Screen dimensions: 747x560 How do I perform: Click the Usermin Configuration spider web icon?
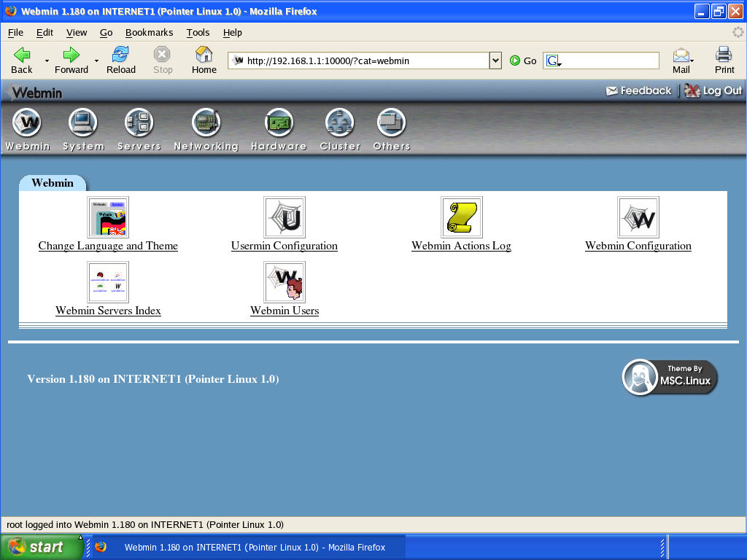pos(285,217)
